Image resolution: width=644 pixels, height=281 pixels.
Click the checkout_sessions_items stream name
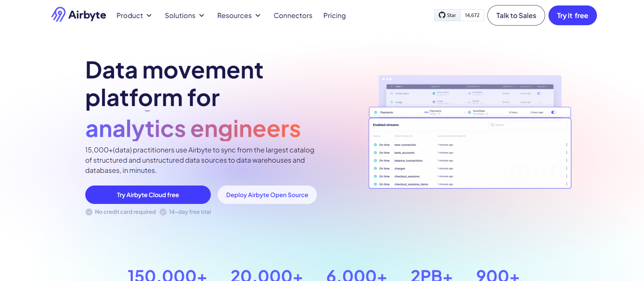pyautogui.click(x=411, y=184)
